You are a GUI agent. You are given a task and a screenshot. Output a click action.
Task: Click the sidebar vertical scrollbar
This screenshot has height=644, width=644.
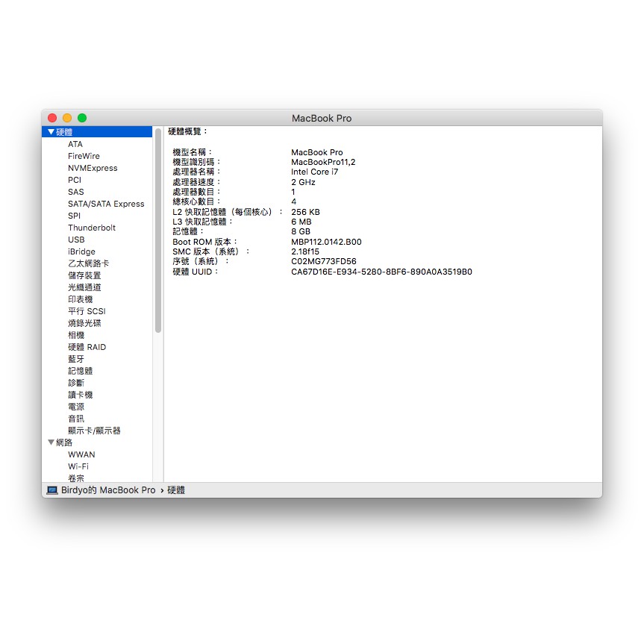158,231
